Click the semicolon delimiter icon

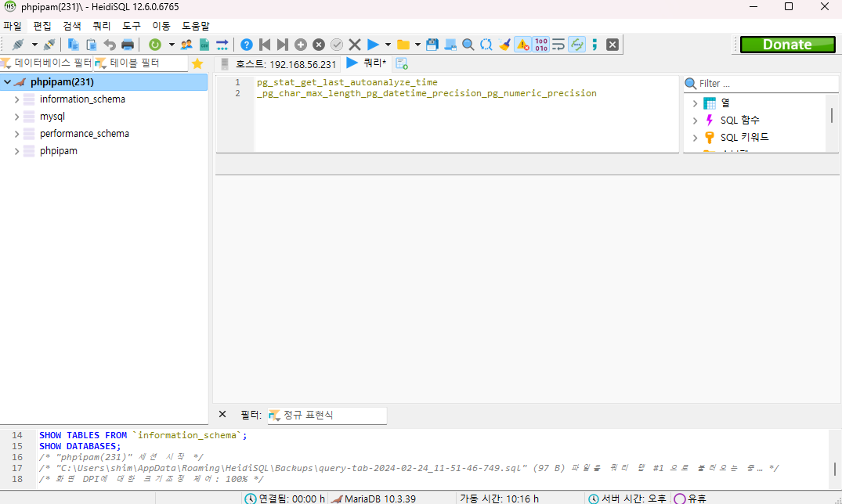point(594,45)
